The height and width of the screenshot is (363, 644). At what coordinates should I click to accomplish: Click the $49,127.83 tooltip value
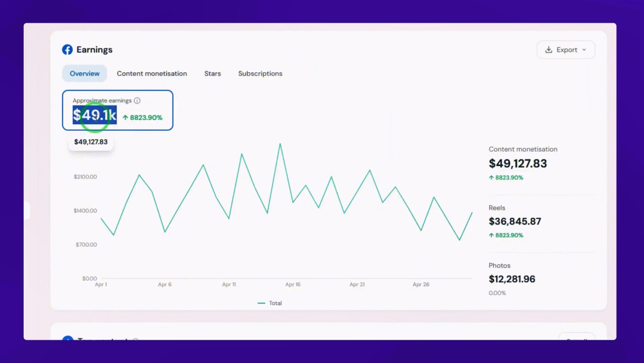click(91, 142)
